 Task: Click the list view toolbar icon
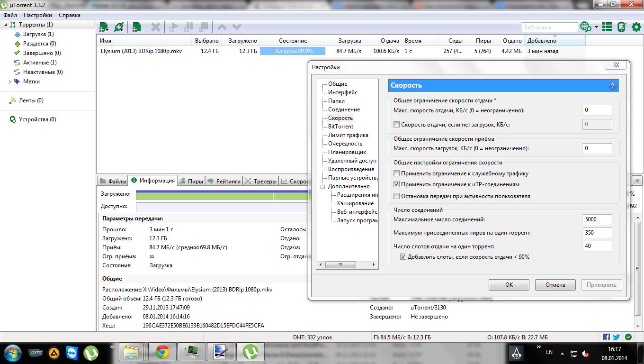pyautogui.click(x=608, y=27)
